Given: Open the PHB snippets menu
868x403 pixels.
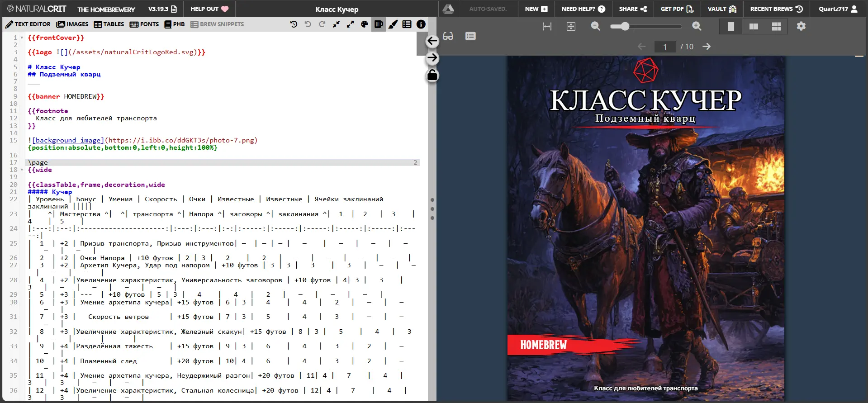Looking at the screenshot, I should coord(175,24).
